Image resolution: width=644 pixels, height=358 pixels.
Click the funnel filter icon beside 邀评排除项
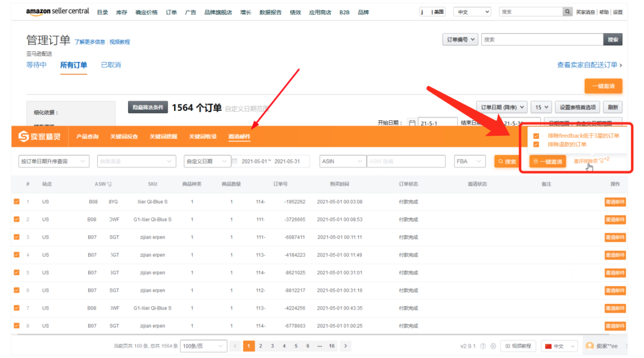click(x=601, y=160)
